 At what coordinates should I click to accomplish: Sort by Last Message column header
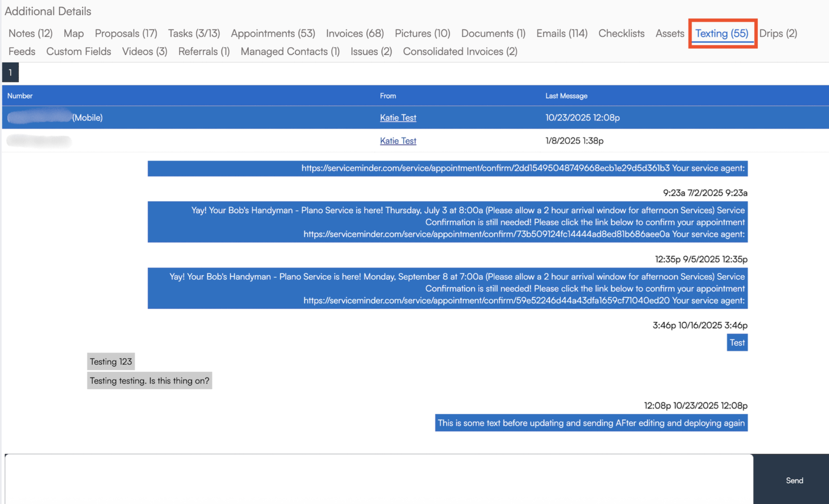(566, 96)
